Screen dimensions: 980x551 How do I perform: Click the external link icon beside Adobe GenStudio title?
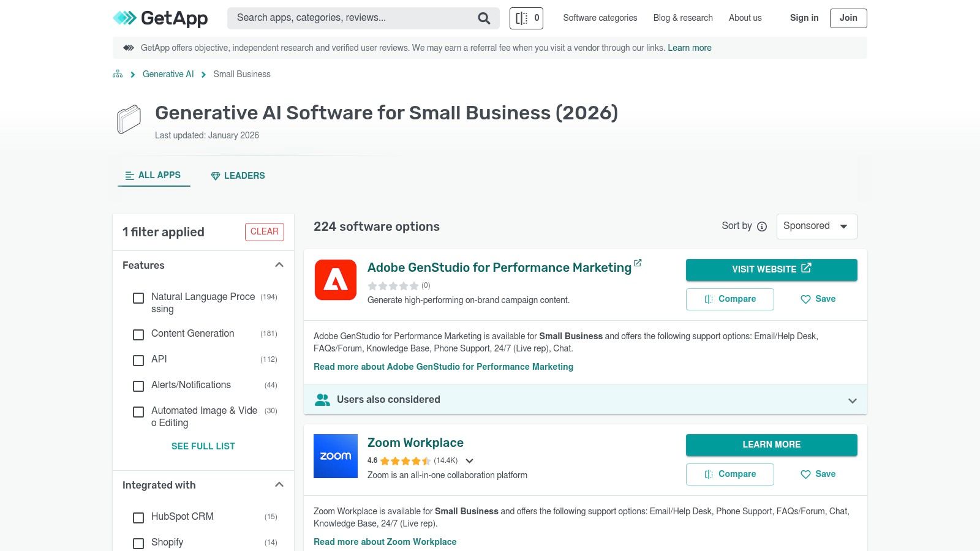point(638,263)
